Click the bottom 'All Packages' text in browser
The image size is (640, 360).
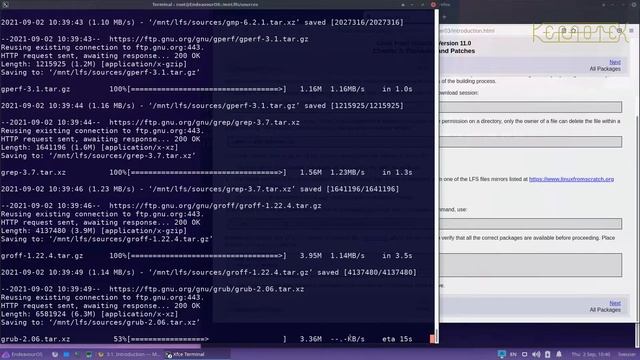[605, 310]
